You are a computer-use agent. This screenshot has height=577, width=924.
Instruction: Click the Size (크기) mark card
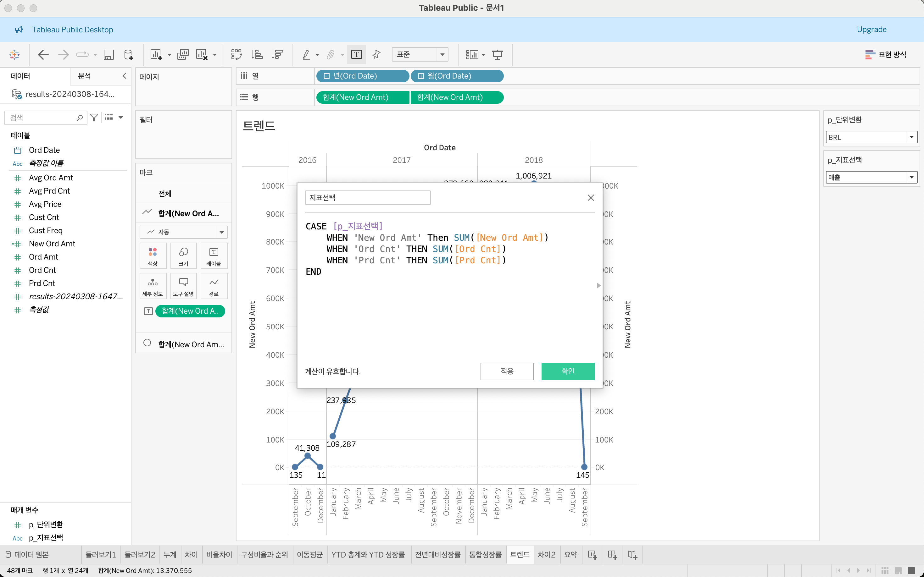click(183, 256)
